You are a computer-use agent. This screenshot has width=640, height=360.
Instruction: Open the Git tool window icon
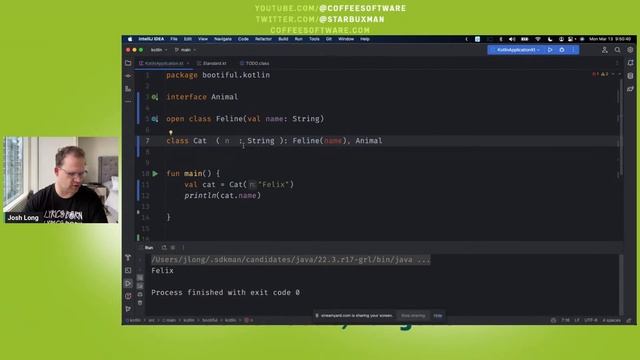(x=128, y=309)
